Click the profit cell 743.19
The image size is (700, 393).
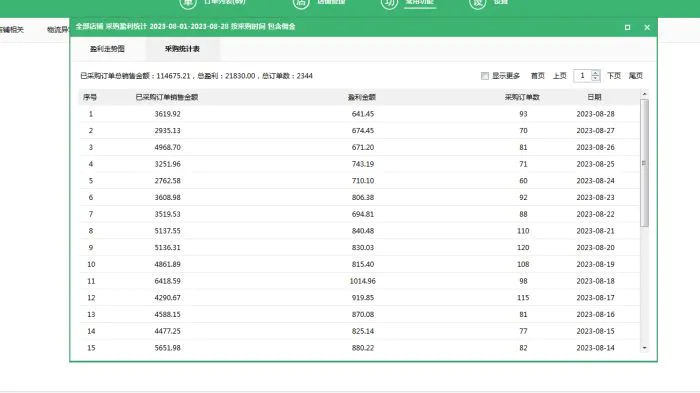pos(362,164)
